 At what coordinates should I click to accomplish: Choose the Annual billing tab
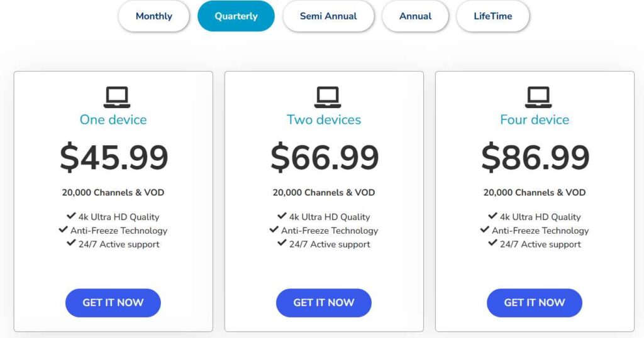(x=415, y=16)
